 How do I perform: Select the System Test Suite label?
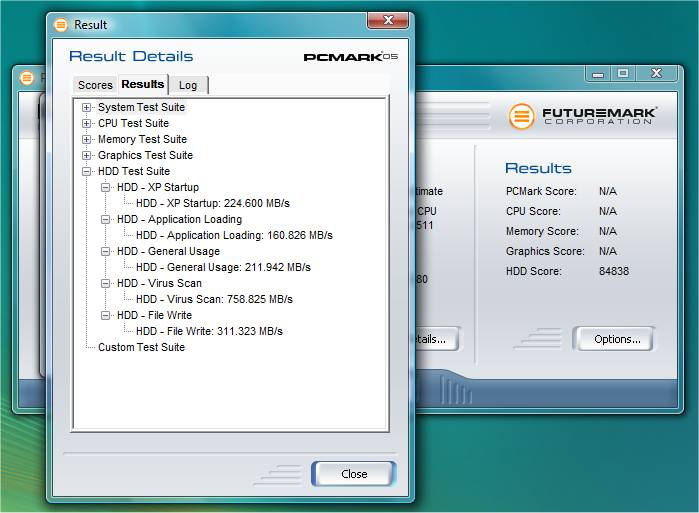pos(141,107)
